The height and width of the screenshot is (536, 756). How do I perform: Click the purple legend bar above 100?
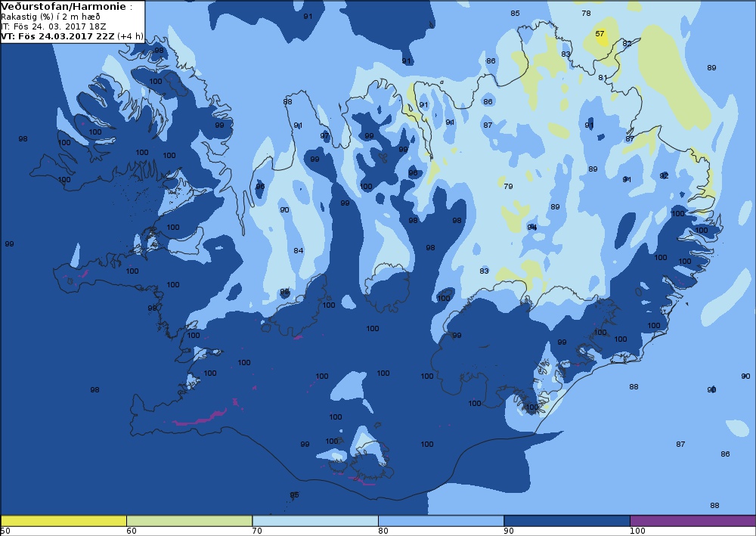pyautogui.click(x=692, y=521)
